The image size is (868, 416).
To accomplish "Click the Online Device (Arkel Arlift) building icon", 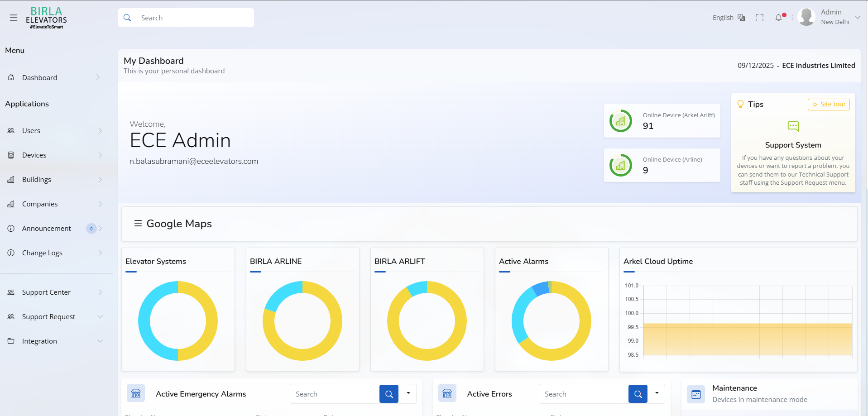I will (x=621, y=121).
